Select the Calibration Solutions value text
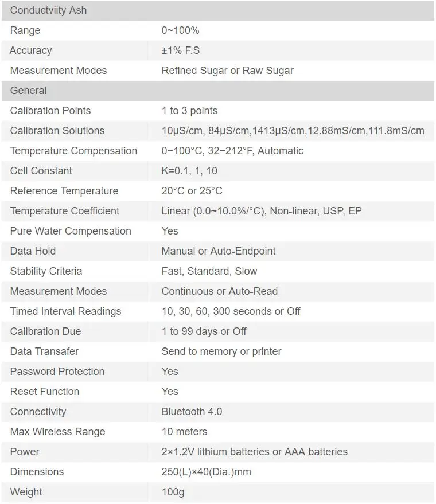 coord(293,131)
